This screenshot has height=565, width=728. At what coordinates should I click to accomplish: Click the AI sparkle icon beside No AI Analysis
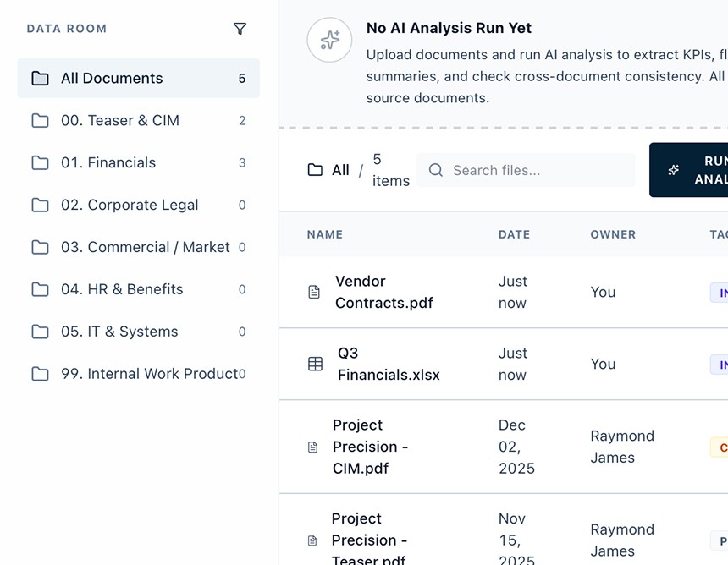329,40
